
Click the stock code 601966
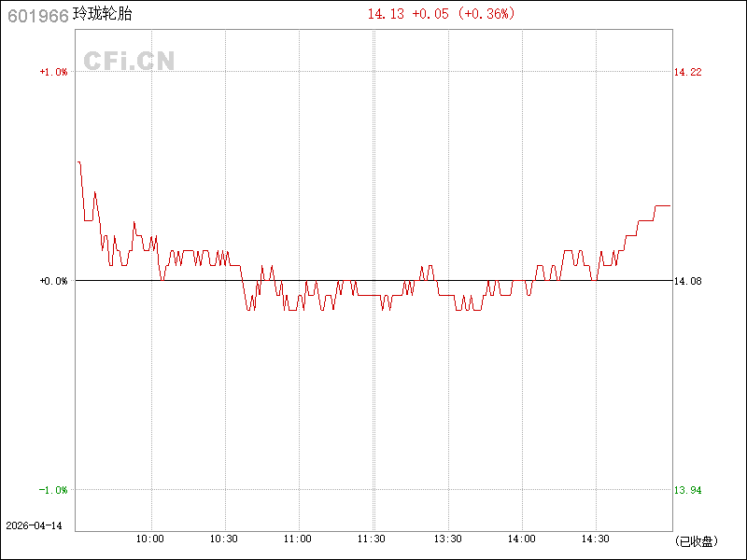38,16
